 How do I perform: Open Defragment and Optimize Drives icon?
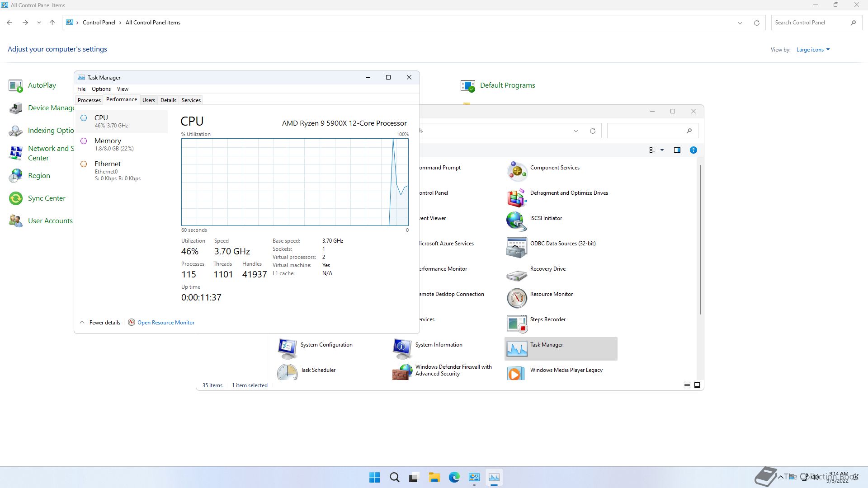[x=517, y=197]
